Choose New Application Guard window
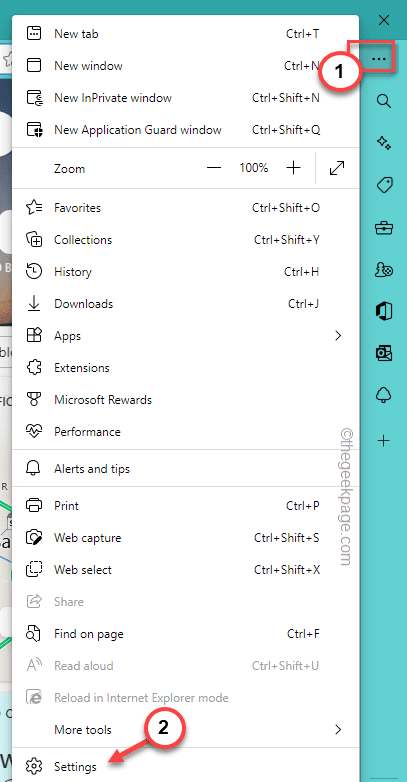This screenshot has height=782, width=407. (186, 130)
